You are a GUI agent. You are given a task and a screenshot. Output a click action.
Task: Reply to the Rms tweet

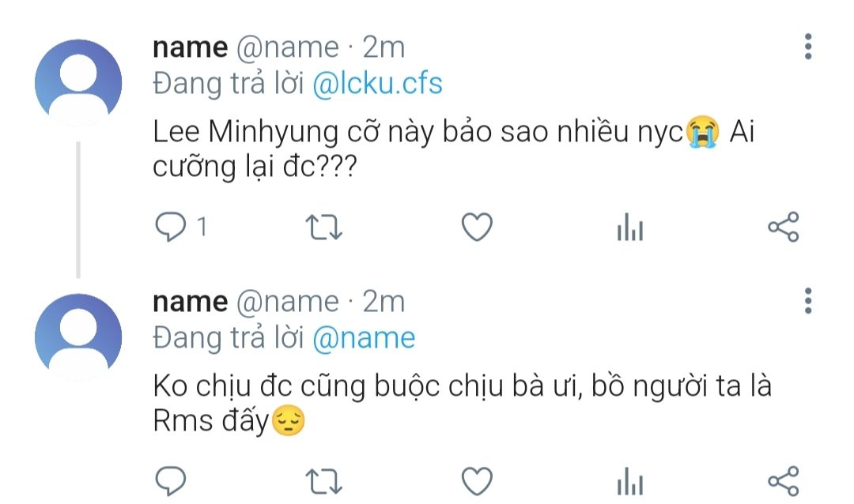[x=168, y=480]
